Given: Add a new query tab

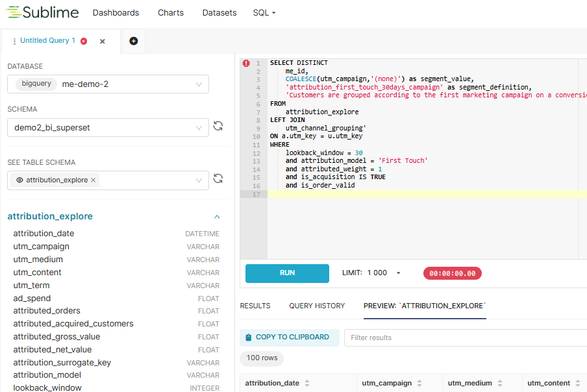Looking at the screenshot, I should (134, 41).
